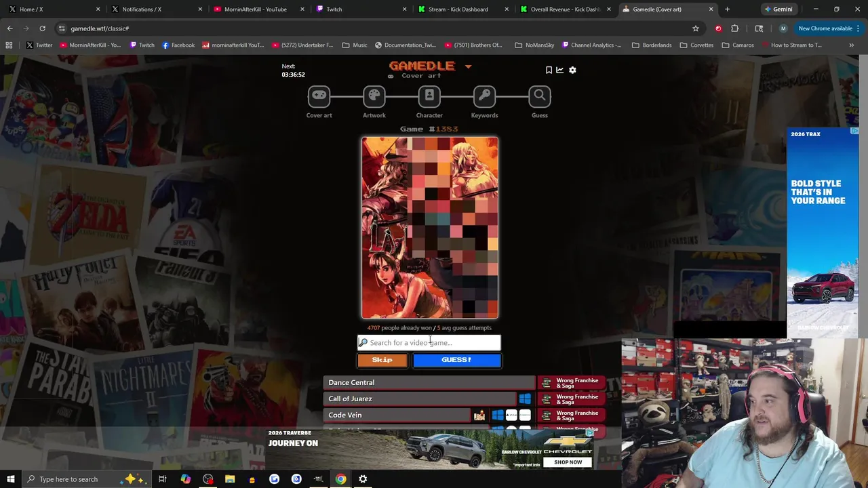The height and width of the screenshot is (488, 868).
Task: Open the Channel Analytics bookmark
Action: tap(591, 45)
